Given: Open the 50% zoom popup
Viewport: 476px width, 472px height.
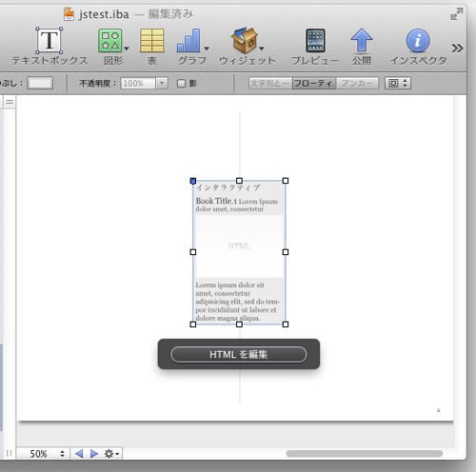Looking at the screenshot, I should pos(43,454).
